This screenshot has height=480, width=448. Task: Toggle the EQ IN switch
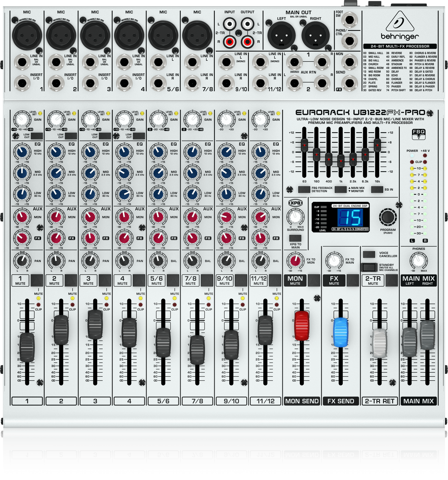[377, 190]
